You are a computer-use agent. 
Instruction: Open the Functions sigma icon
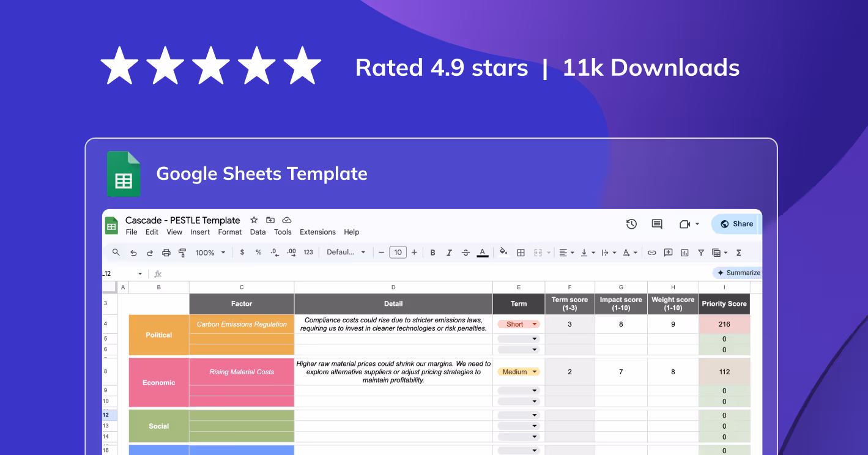point(738,253)
